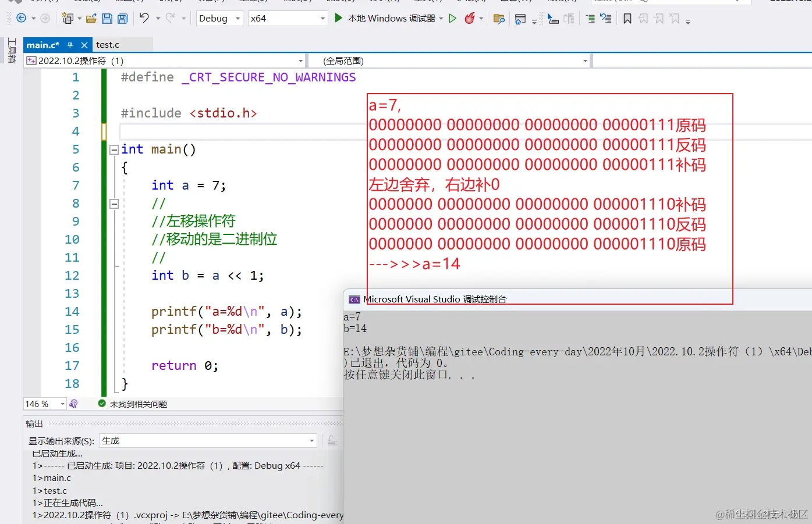The width and height of the screenshot is (812, 524).
Task: Click the Undo arrow icon
Action: 144,18
